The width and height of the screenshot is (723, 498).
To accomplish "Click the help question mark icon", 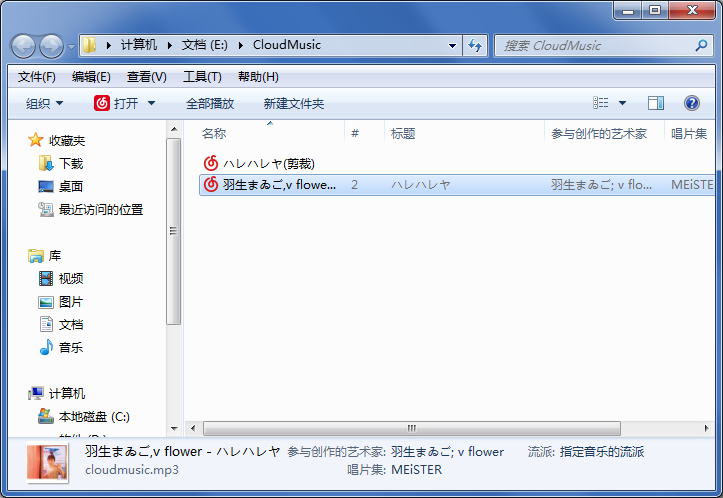I will 691,103.
